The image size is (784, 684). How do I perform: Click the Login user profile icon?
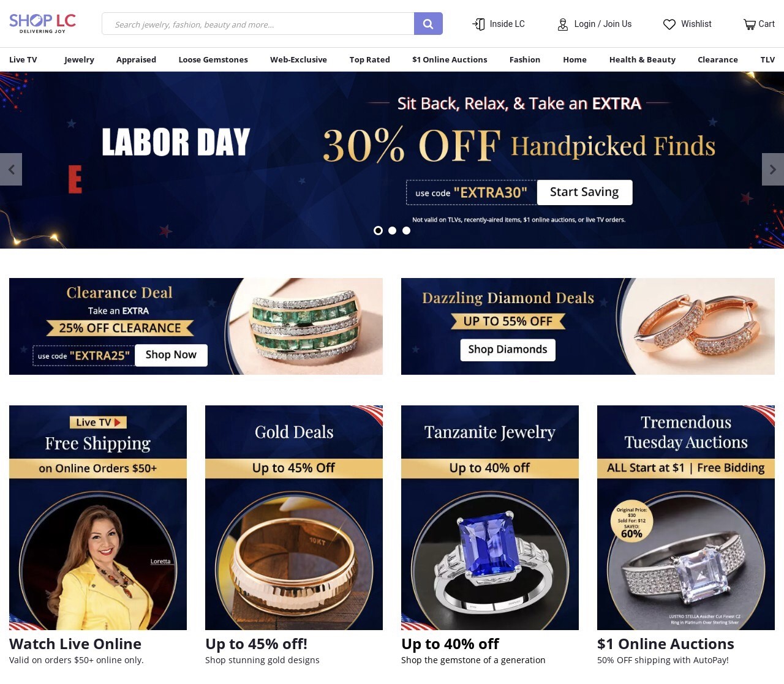(563, 24)
